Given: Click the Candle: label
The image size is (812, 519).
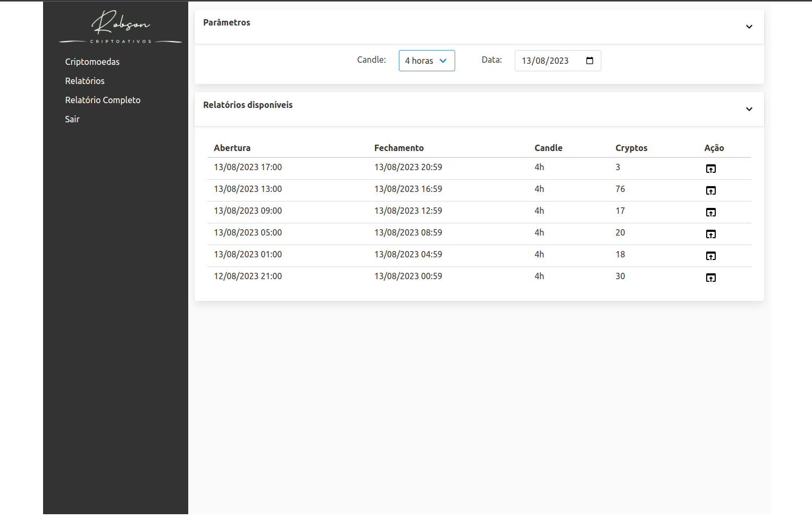Looking at the screenshot, I should pyautogui.click(x=371, y=60).
